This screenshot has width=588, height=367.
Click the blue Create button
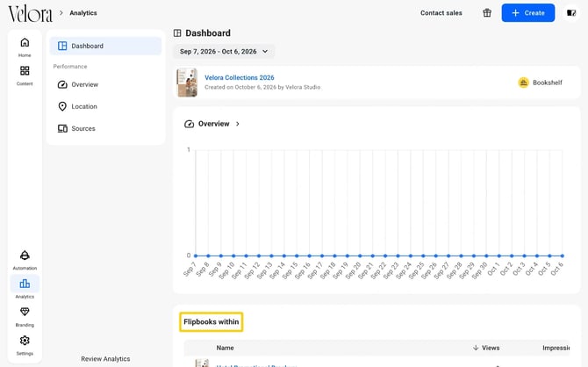(x=528, y=13)
